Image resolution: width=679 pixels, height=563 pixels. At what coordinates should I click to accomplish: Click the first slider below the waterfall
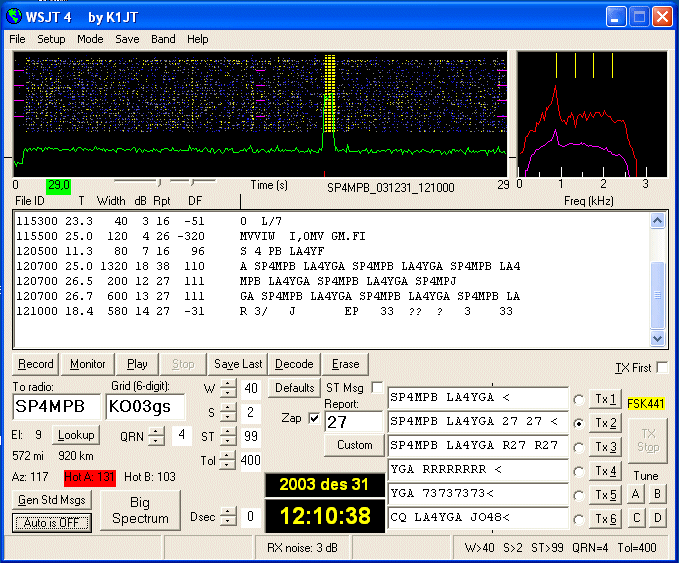pyautogui.click(x=138, y=182)
